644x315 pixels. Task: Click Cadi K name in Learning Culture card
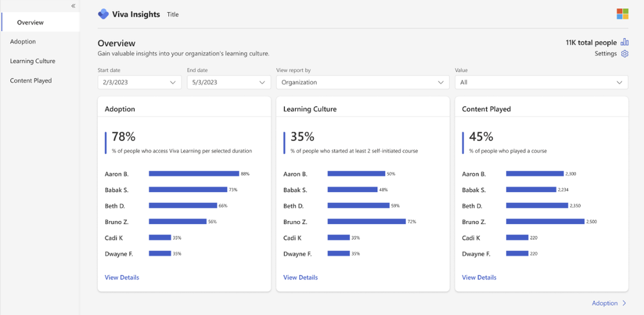click(293, 238)
